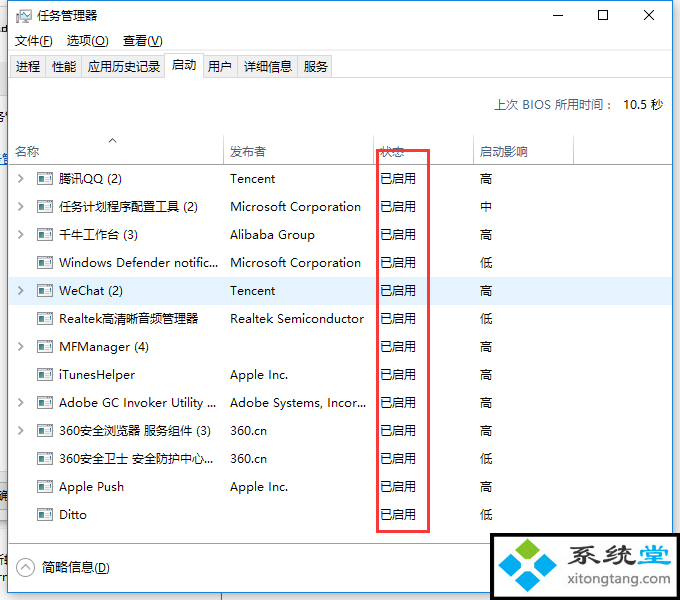The height and width of the screenshot is (600, 680).
Task: Click the 已启用 status of Ditto
Action: [x=398, y=515]
